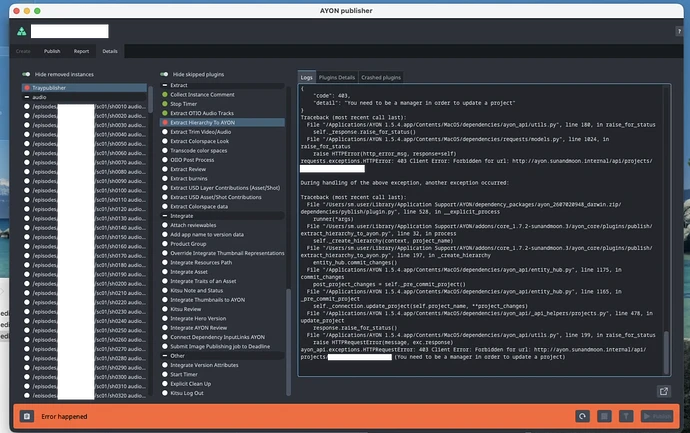Click the comment icon beside Error happened
The height and width of the screenshot is (433, 690).
(x=27, y=416)
